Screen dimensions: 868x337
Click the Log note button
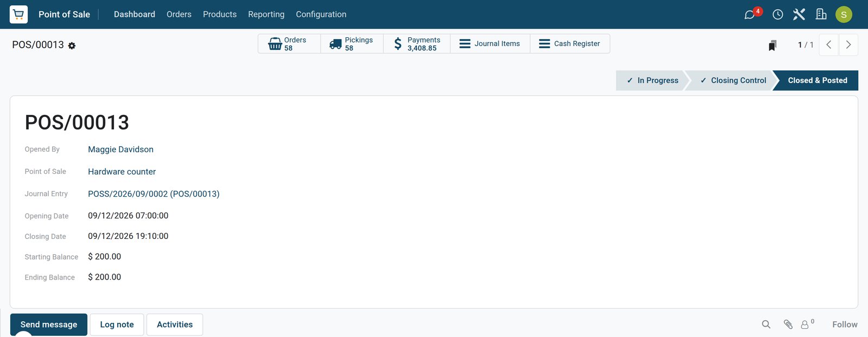click(x=117, y=325)
